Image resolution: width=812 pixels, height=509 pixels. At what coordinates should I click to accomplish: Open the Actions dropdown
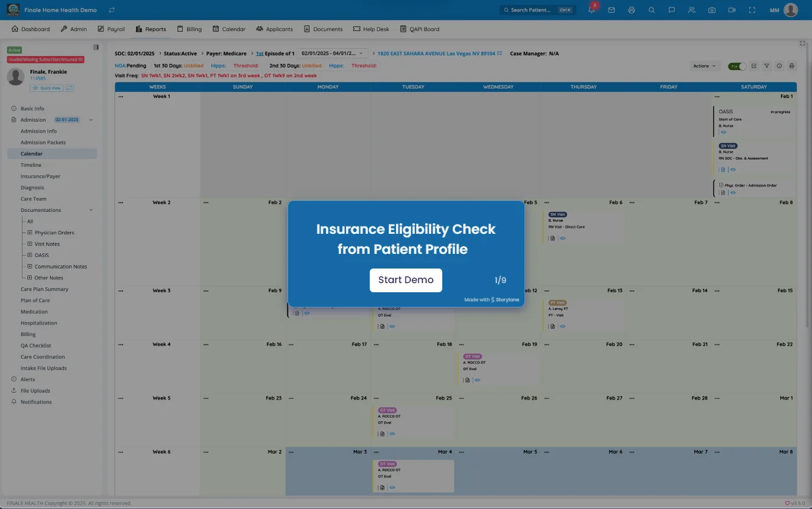704,66
